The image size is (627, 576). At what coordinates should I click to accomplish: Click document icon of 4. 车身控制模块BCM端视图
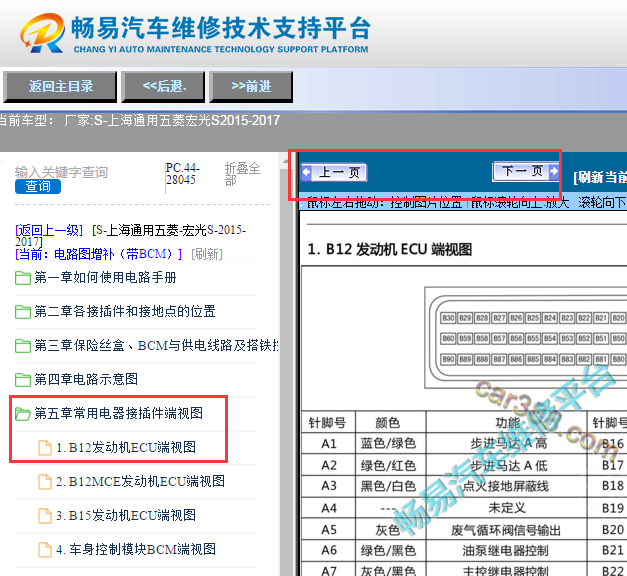(x=45, y=550)
